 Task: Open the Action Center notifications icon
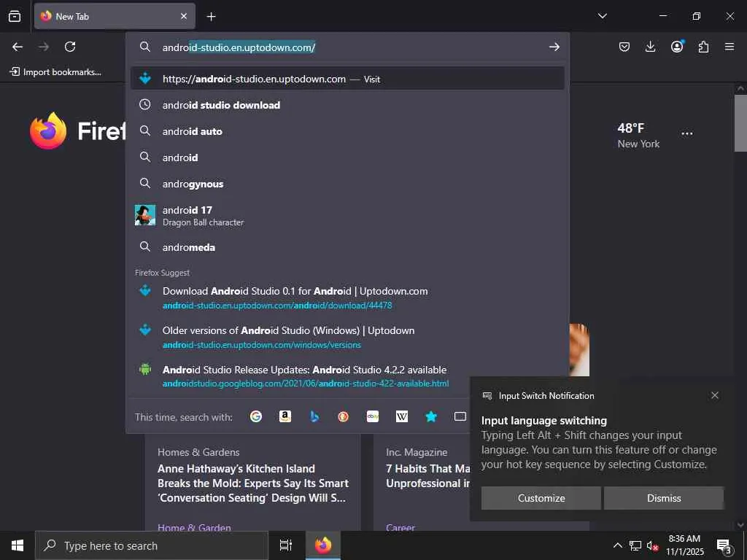[724, 545]
